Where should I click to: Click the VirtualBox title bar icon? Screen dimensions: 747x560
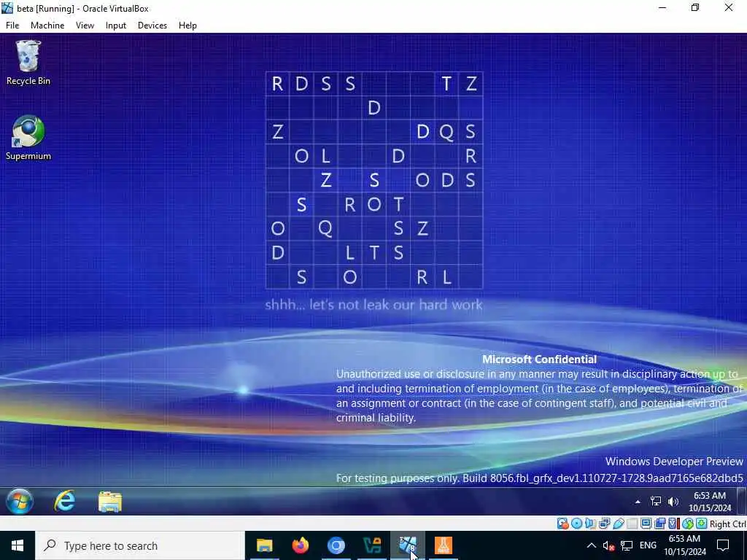tap(7, 8)
